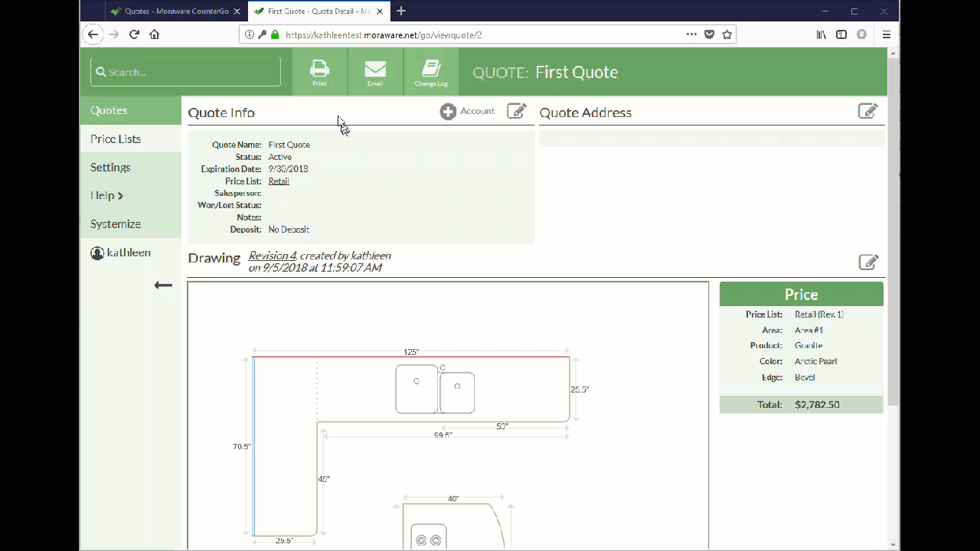980x551 pixels.
Task: Collapse sidebar with left arrow
Action: (x=163, y=285)
